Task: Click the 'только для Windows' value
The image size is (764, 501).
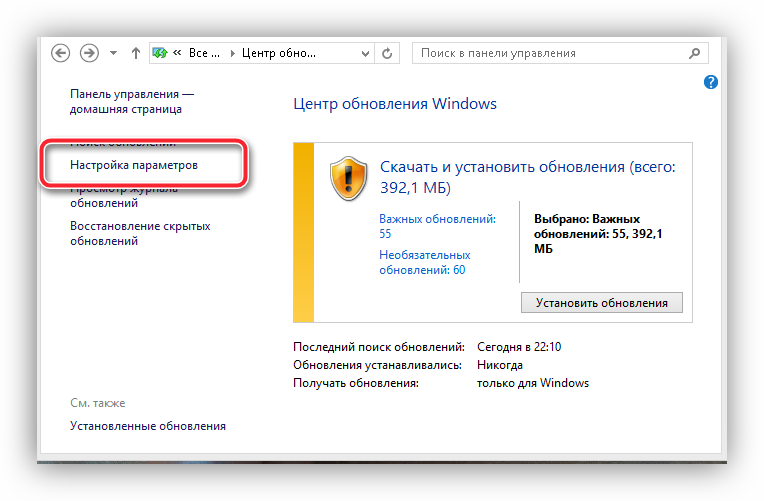Action: [533, 383]
